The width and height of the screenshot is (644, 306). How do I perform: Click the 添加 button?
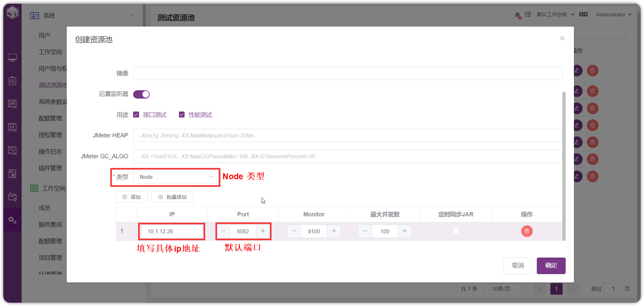[132, 197]
